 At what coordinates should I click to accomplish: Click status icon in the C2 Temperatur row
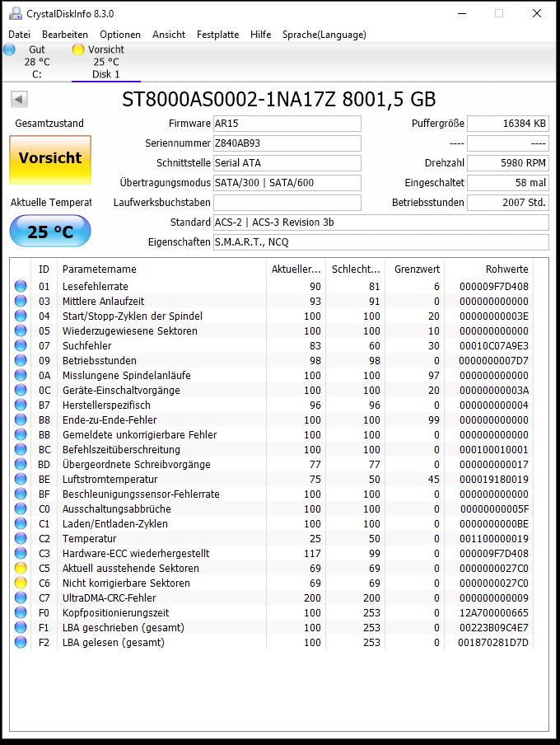tap(21, 538)
